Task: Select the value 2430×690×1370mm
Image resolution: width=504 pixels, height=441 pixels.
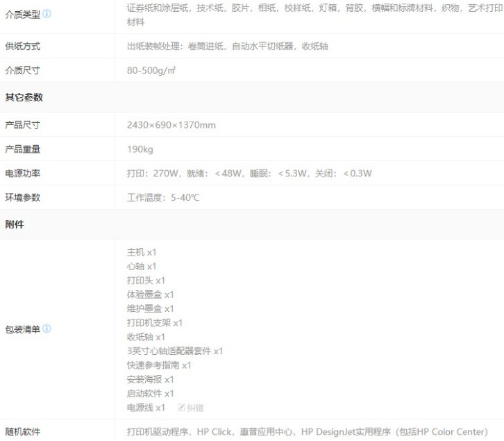Action: pos(171,125)
